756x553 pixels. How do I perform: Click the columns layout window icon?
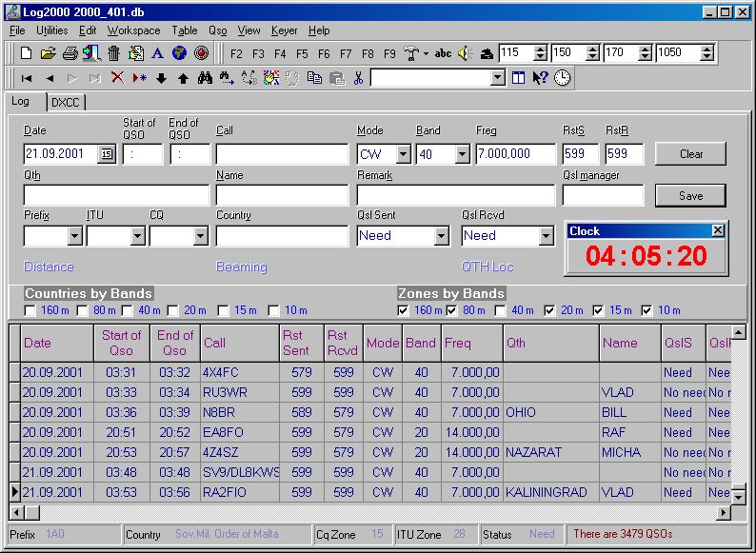pyautogui.click(x=518, y=78)
